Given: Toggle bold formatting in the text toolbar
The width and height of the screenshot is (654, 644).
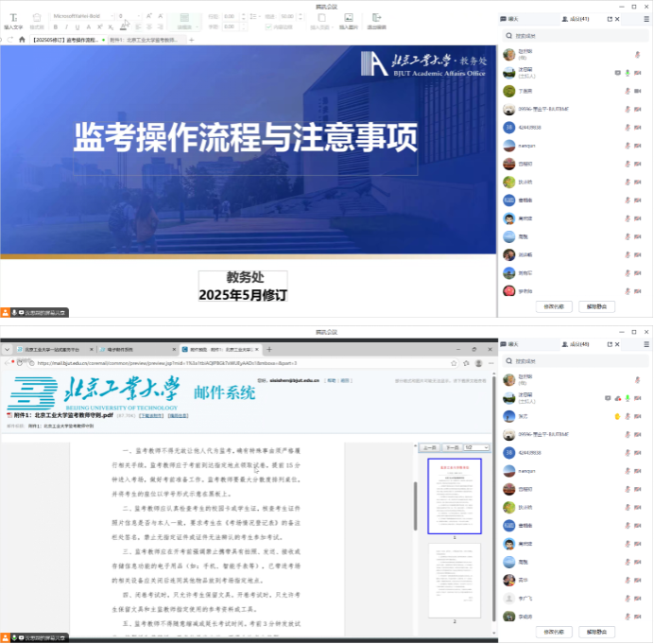Looking at the screenshot, I should pyautogui.click(x=56, y=27).
